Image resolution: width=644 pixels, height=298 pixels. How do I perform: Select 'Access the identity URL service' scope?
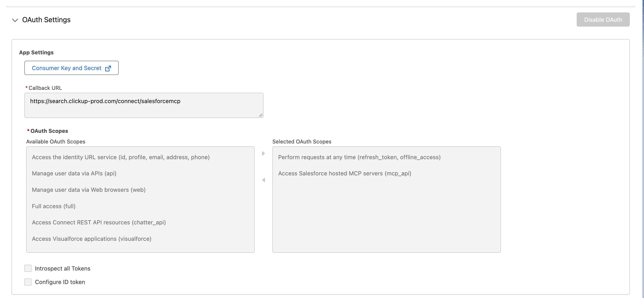[x=140, y=157]
